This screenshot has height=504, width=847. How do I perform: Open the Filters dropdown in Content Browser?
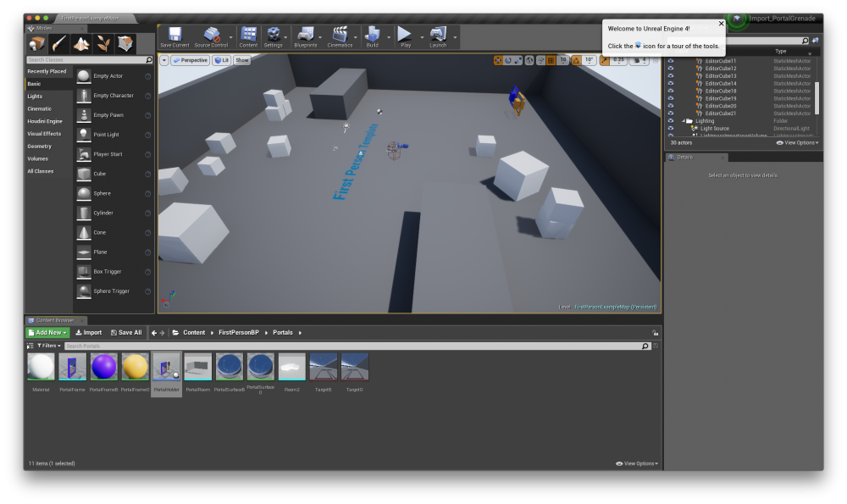coord(49,346)
